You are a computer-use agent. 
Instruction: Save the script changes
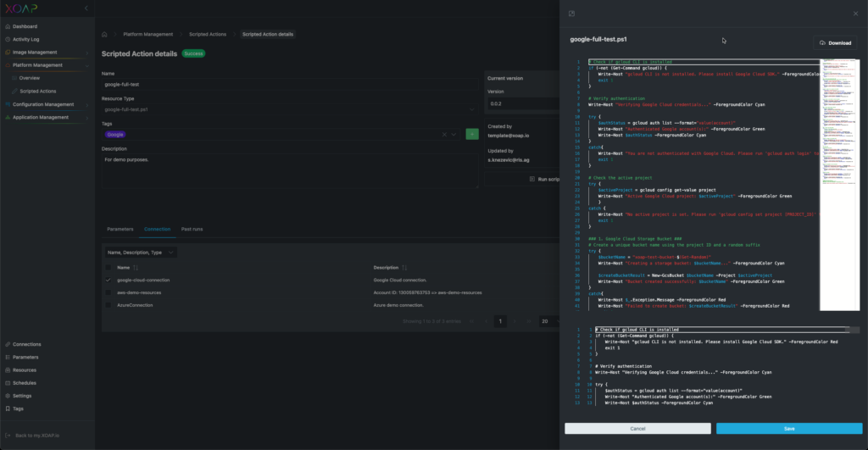tap(789, 429)
